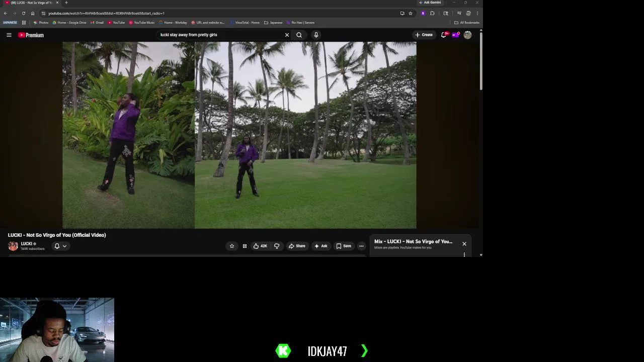Image resolution: width=644 pixels, height=362 pixels.
Task: Open No Hesi | Servers bookmark
Action: coord(300,23)
